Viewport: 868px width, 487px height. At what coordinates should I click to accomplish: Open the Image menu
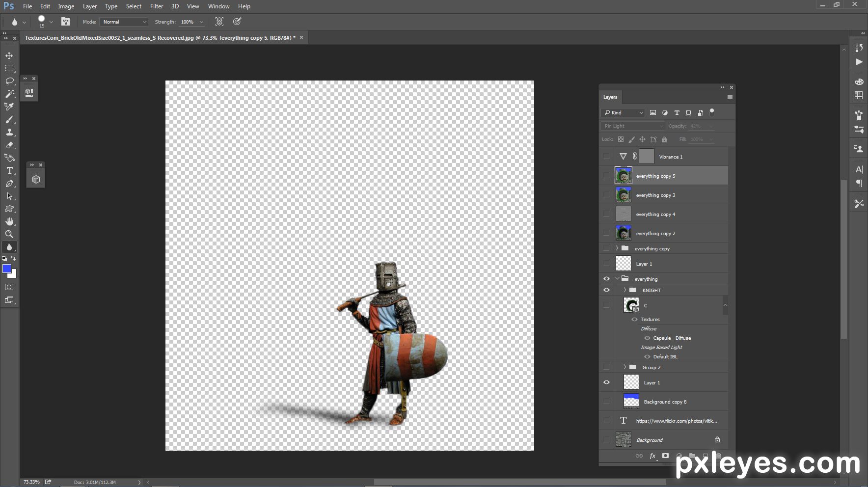click(x=66, y=6)
